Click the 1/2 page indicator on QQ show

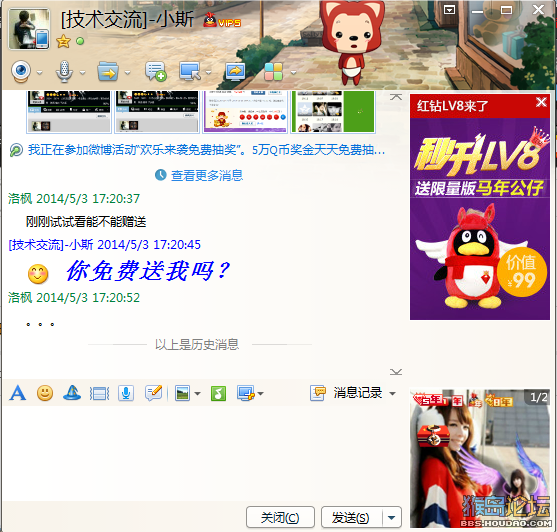[x=539, y=397]
